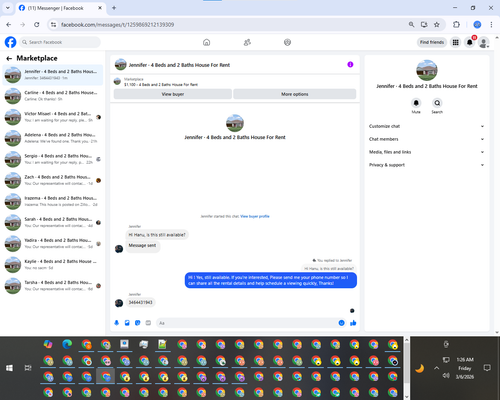Click the Aa message input field
Image resolution: width=500 pixels, height=400 pixels.
coord(247,323)
